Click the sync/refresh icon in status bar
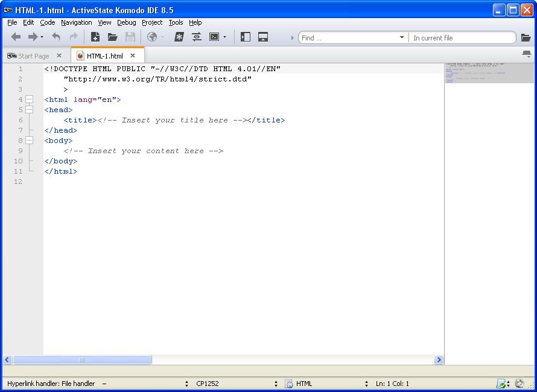The width and height of the screenshot is (537, 392). pos(519,384)
